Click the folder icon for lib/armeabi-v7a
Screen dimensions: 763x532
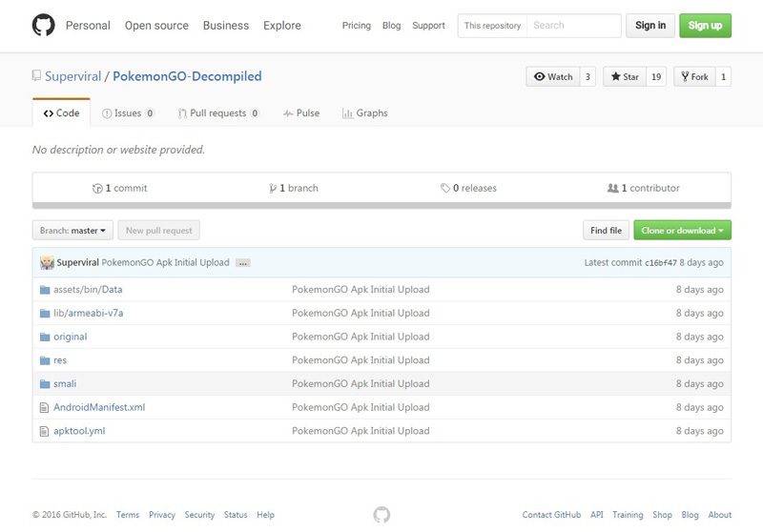click(x=45, y=313)
